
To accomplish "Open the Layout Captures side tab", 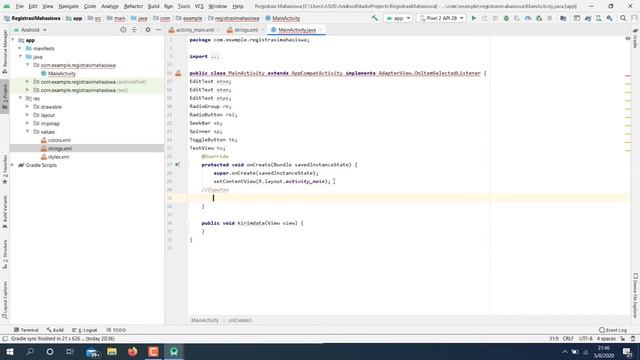I will (5, 300).
